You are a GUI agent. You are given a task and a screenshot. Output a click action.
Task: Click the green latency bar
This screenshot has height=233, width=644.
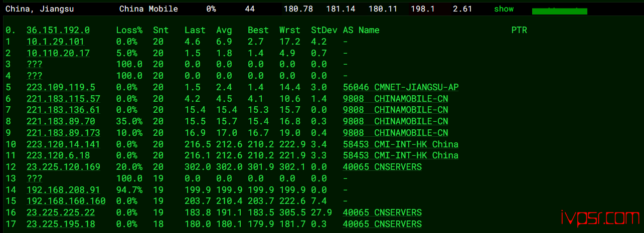559,11
